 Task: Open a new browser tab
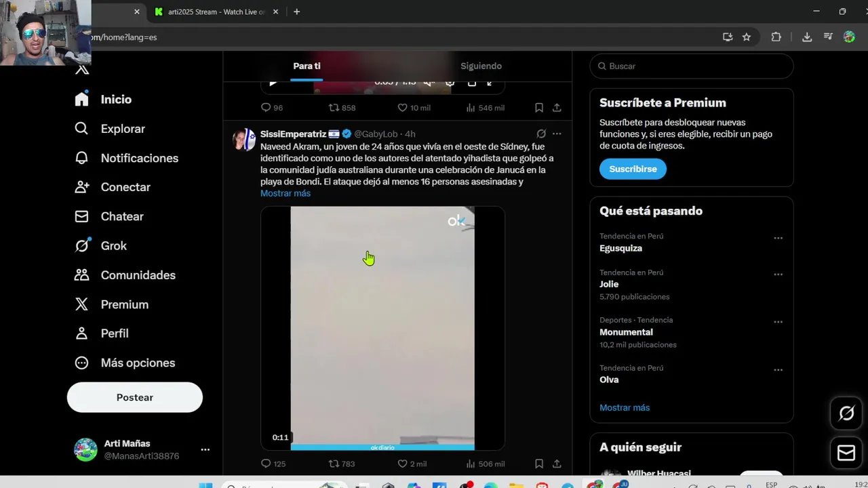(296, 12)
